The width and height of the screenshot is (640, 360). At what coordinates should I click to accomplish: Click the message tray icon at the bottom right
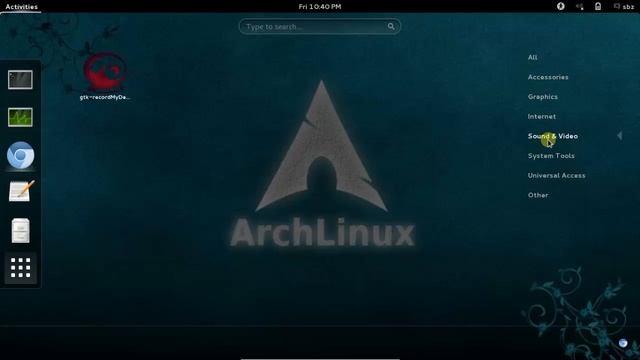click(x=623, y=343)
